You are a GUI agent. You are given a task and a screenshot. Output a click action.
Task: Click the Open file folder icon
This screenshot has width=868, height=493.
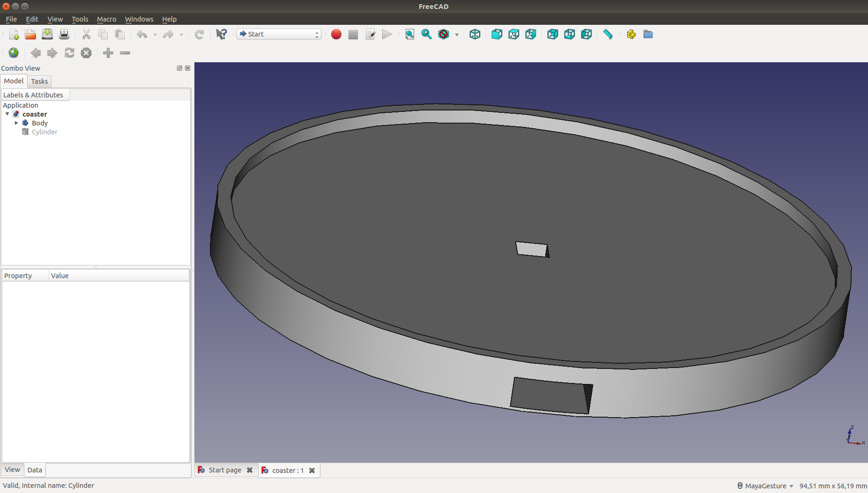click(30, 34)
